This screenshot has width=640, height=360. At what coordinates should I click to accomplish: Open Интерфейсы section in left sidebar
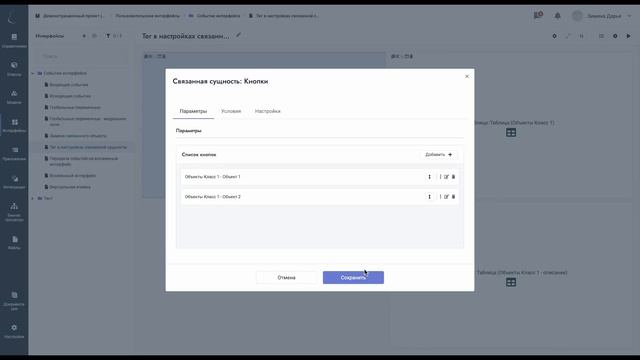(14, 125)
